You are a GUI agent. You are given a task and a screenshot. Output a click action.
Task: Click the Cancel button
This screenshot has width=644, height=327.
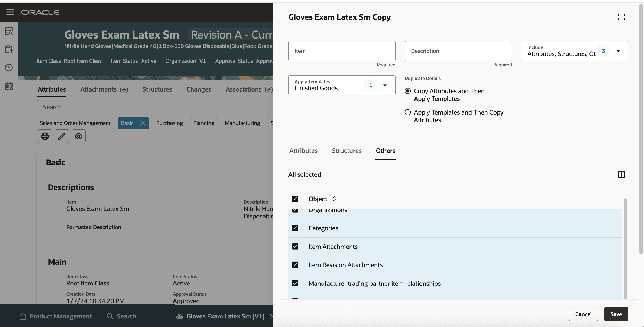click(583, 314)
